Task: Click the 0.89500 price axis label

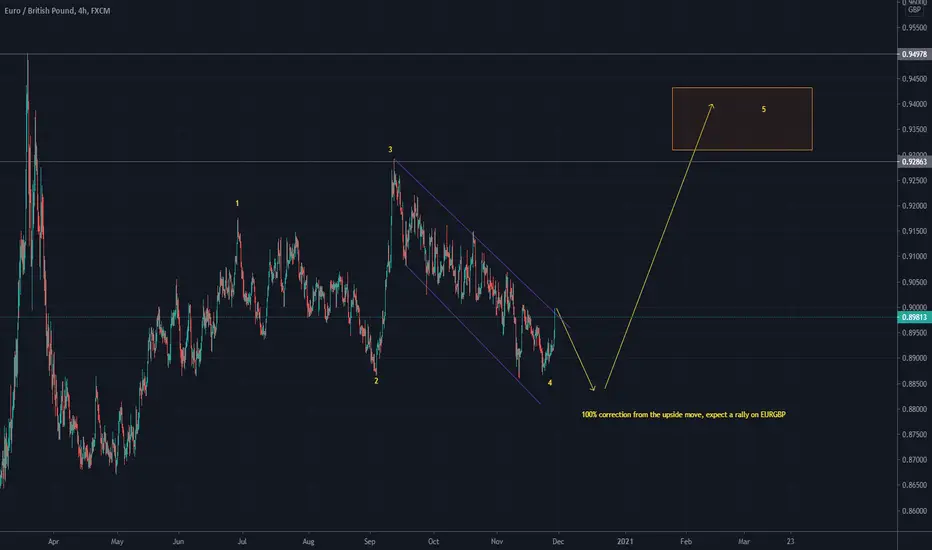Action: tap(914, 333)
